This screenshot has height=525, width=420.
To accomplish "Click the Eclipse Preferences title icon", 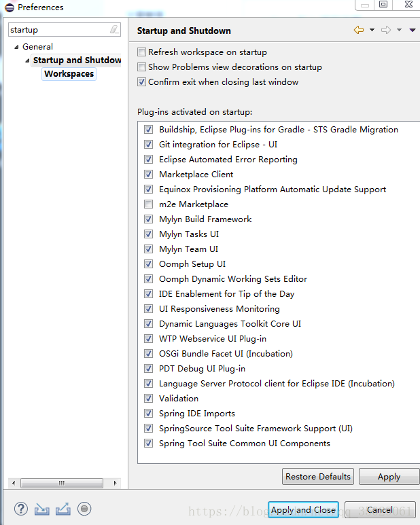I will pyautogui.click(x=10, y=7).
